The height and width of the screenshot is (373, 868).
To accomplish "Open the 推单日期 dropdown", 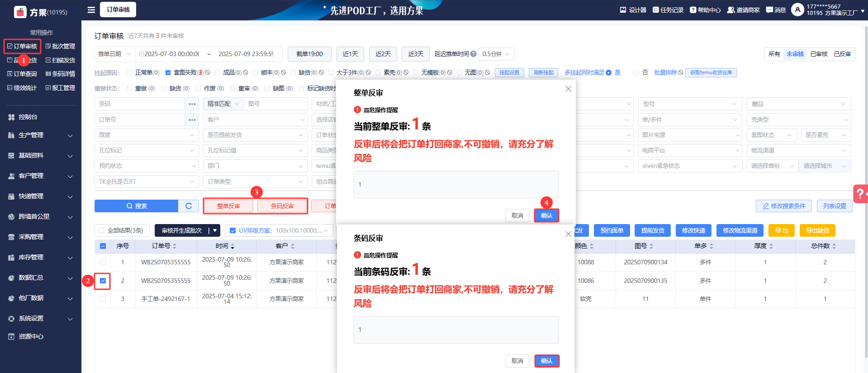I will [x=115, y=54].
